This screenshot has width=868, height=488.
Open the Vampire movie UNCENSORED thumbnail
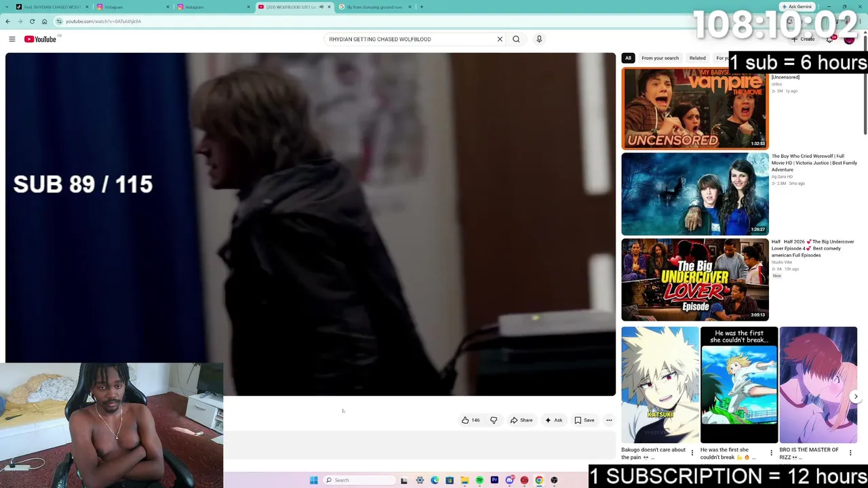tap(695, 108)
